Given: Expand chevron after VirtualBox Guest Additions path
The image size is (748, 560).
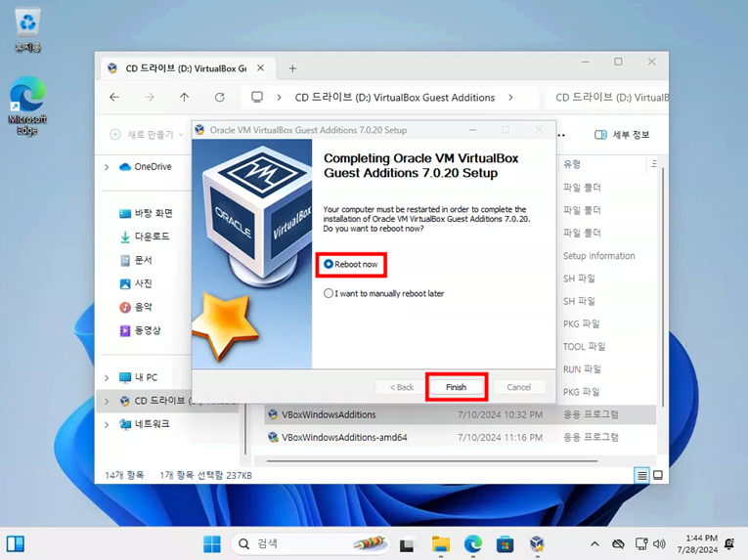Looking at the screenshot, I should (511, 98).
